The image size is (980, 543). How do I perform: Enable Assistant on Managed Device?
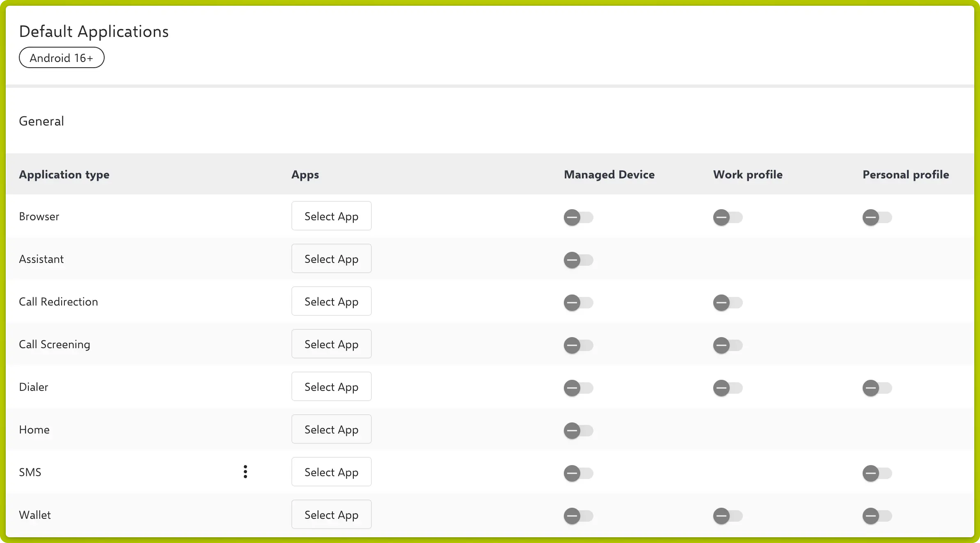578,260
